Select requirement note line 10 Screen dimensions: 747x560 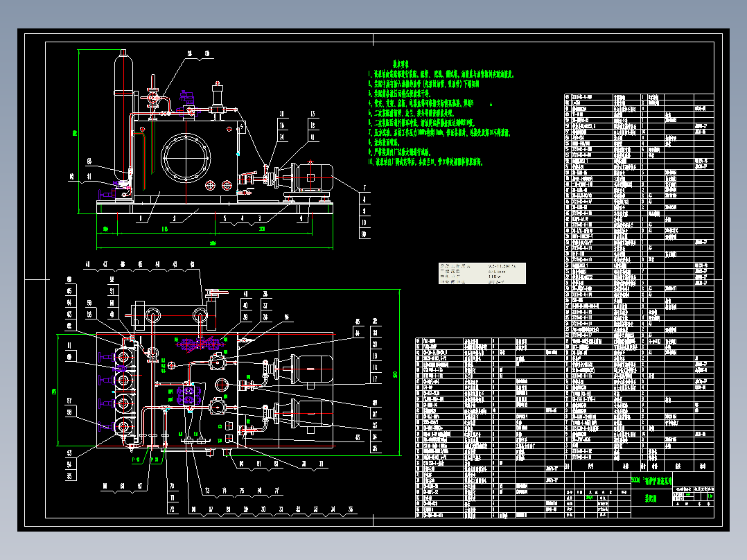[425, 162]
